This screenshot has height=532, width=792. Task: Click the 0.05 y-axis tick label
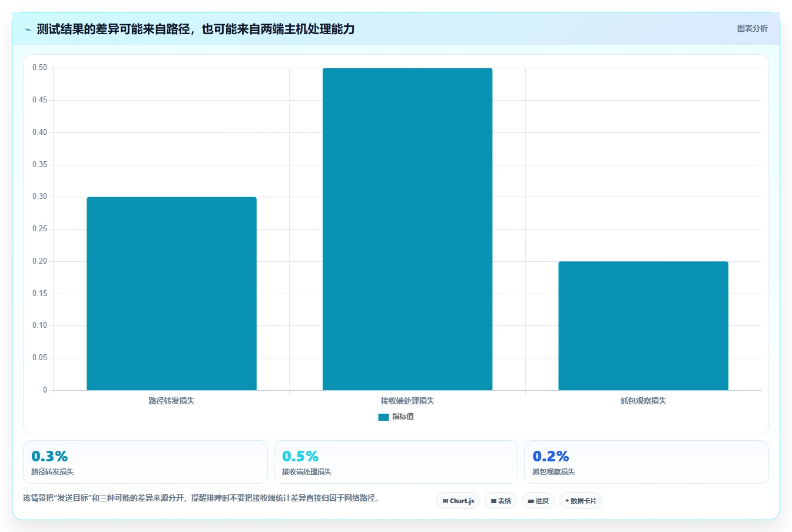(39, 358)
